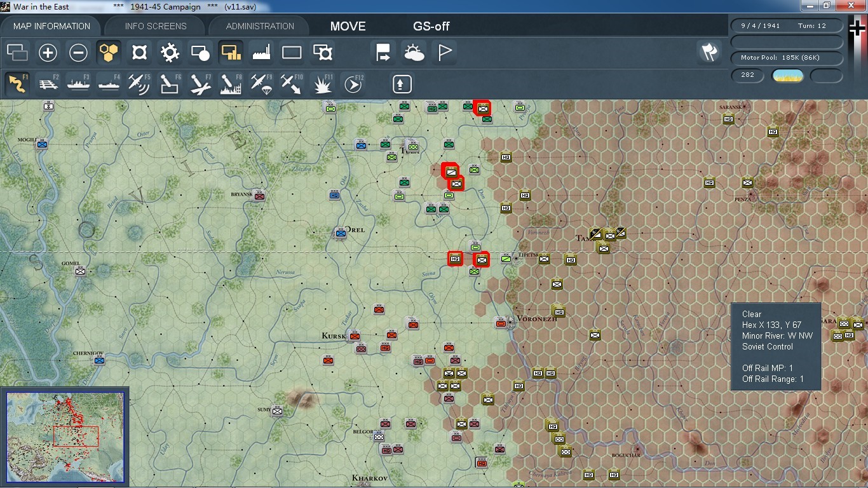Select F1 move mode icon
The width and height of the screenshot is (868, 488).
17,84
